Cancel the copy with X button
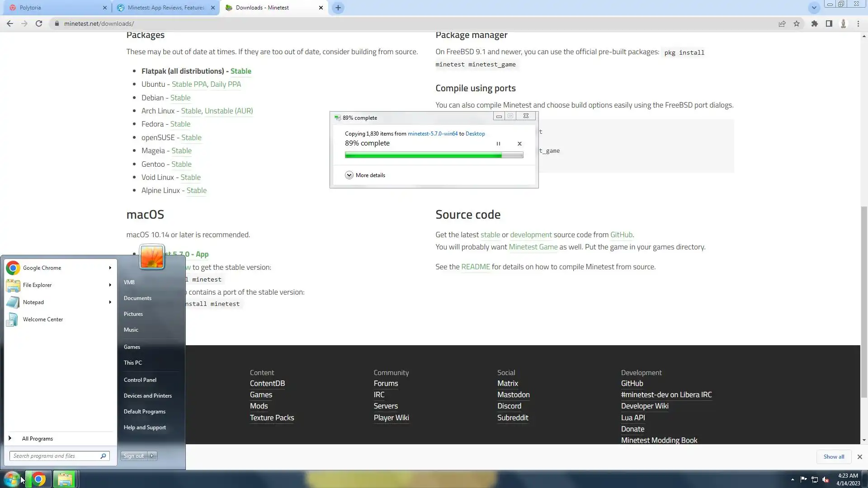 [519, 144]
